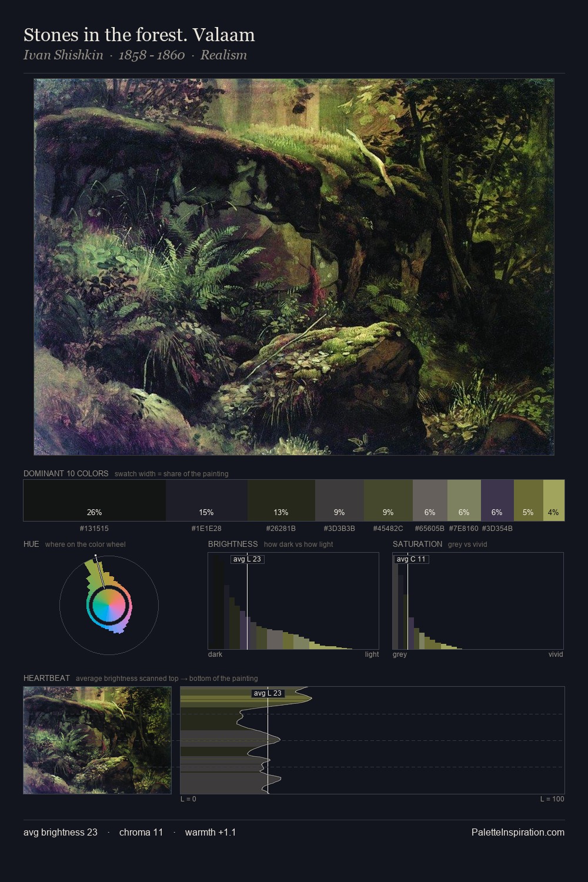The width and height of the screenshot is (588, 882).
Task: Click hex code text '#26281B'
Action: (x=281, y=529)
